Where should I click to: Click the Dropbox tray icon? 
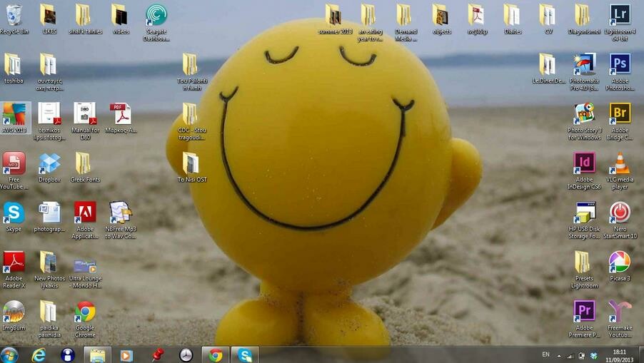coord(593,356)
